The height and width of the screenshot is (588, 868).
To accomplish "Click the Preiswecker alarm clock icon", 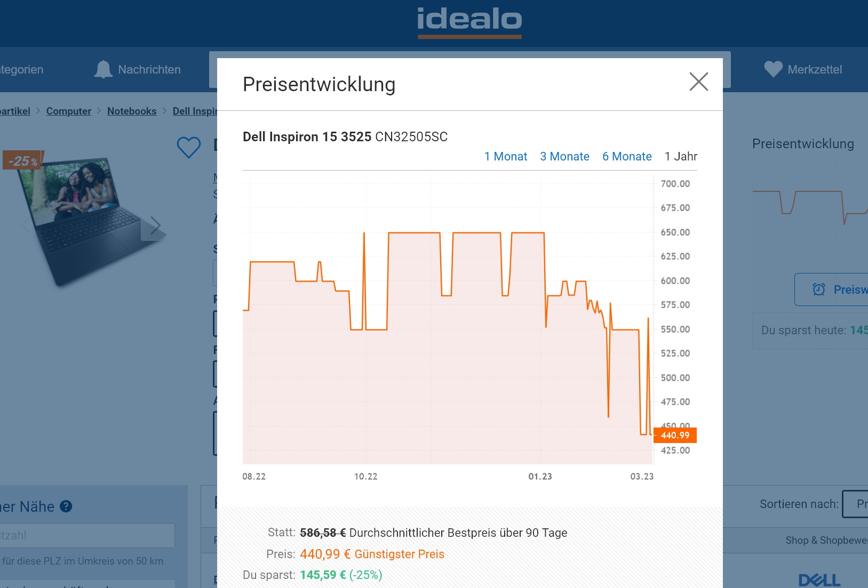I will click(818, 289).
